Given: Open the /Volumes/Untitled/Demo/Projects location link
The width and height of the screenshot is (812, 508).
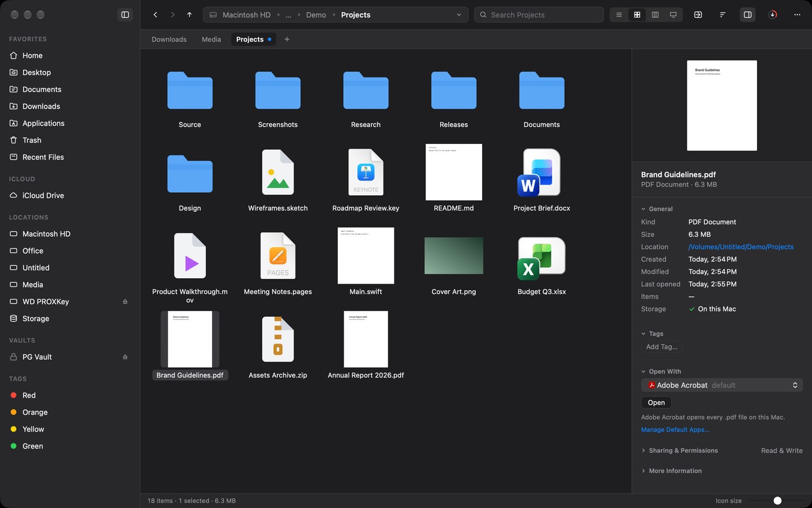Looking at the screenshot, I should pyautogui.click(x=741, y=247).
